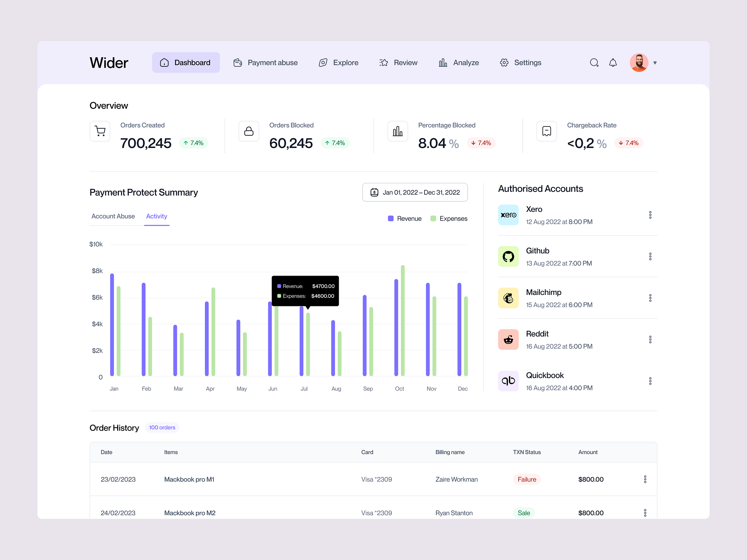Open options menu for Xero account
This screenshot has height=560, width=747.
650,215
